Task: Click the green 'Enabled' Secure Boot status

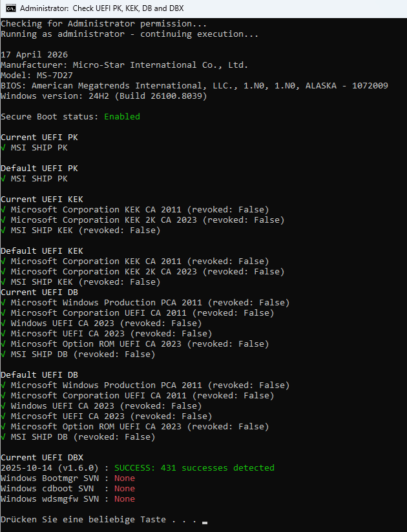Action: click(x=122, y=117)
